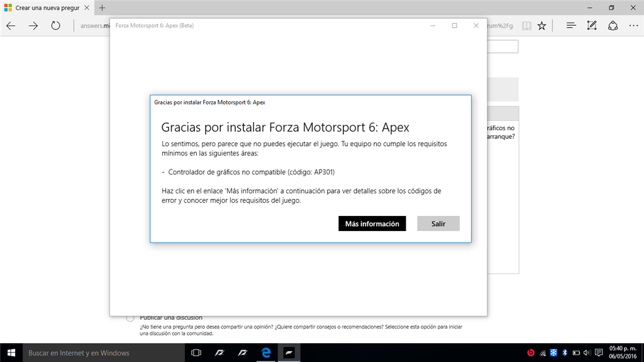
Task: Open the Windows Start menu
Action: point(11,353)
